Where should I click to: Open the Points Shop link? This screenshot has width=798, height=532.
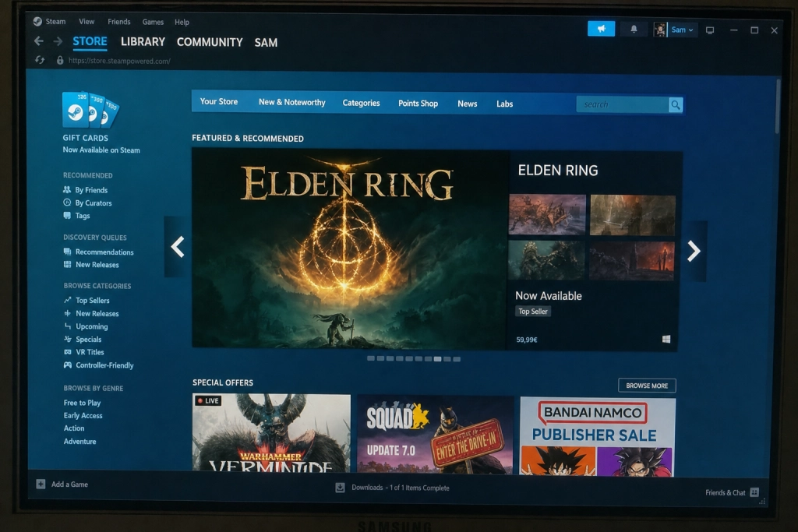tap(418, 104)
